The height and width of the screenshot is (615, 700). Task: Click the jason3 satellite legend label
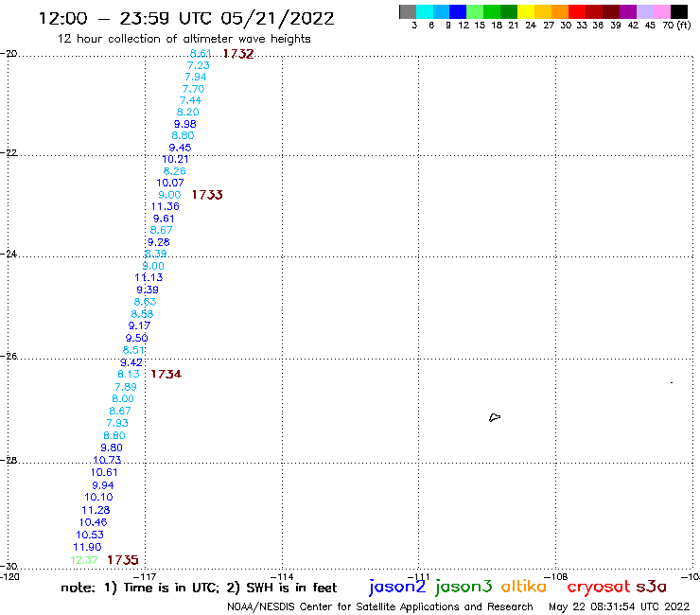[x=464, y=587]
